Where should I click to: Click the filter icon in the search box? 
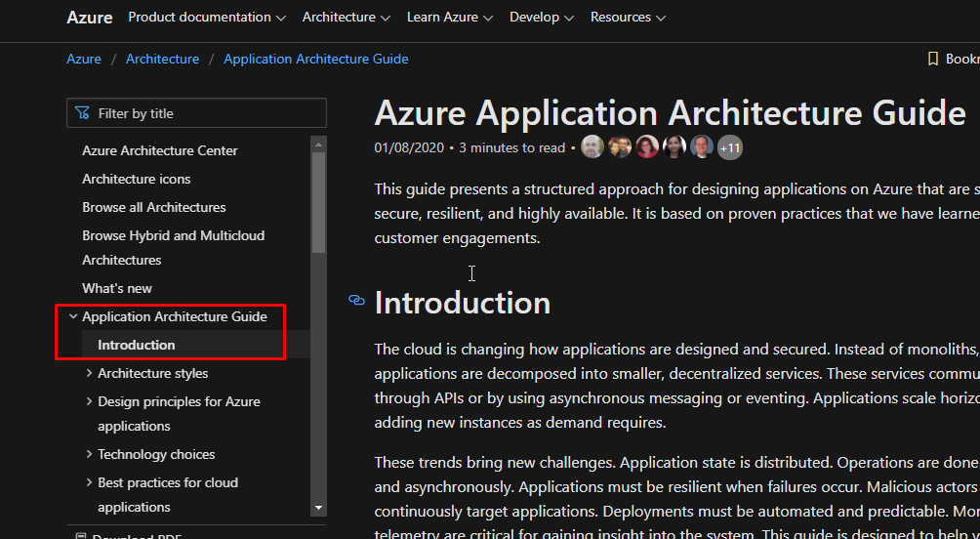tap(82, 113)
